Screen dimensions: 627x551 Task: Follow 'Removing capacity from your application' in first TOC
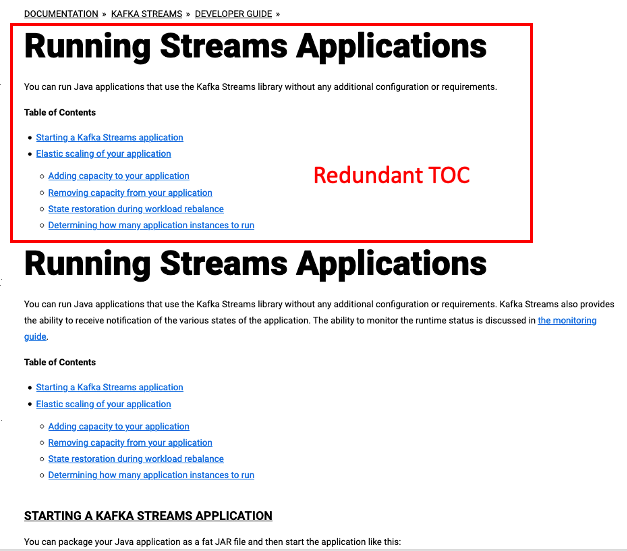(x=130, y=193)
